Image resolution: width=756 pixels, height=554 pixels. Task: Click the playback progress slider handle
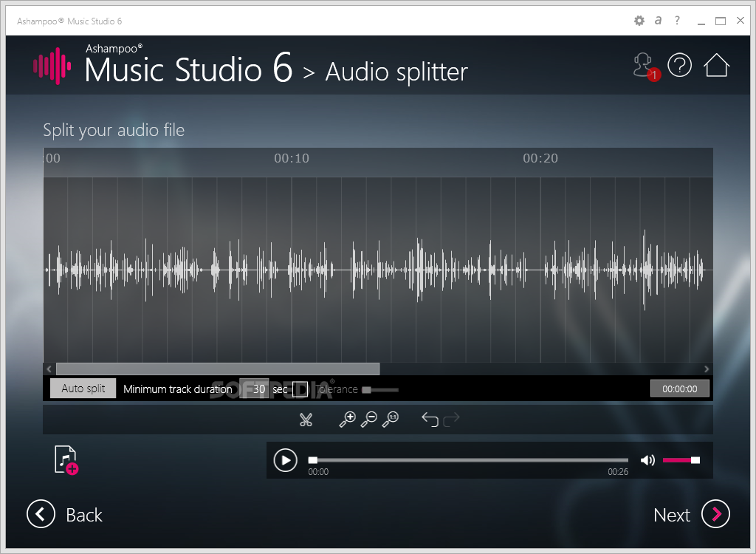pyautogui.click(x=313, y=460)
